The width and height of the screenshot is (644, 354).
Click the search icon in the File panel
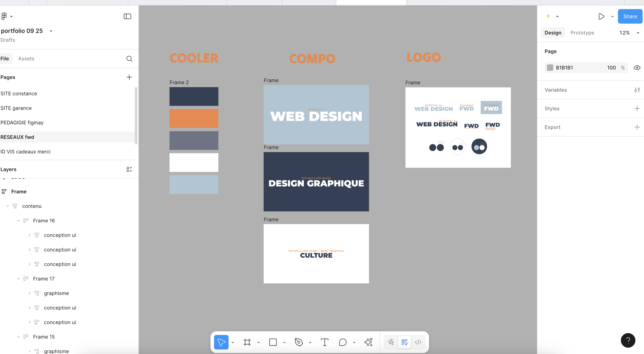click(x=129, y=59)
